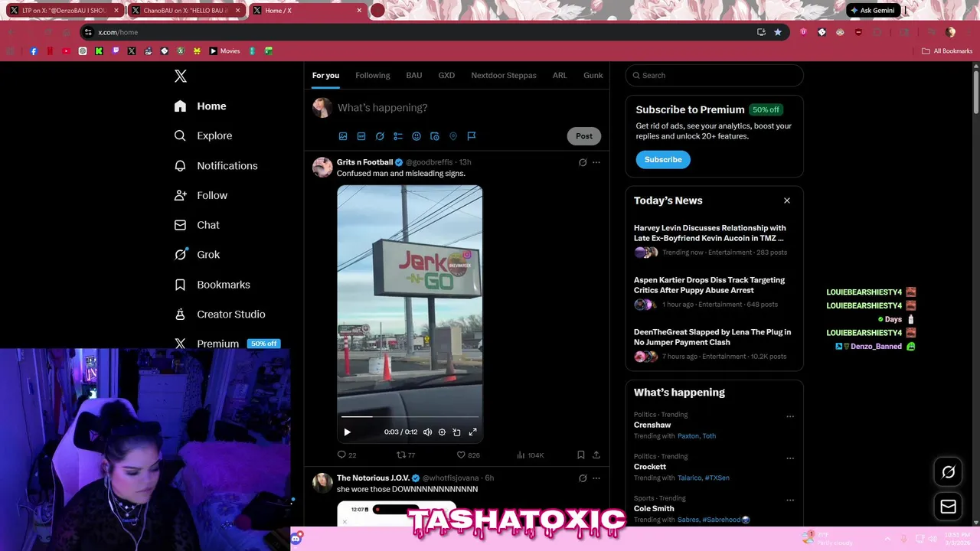Select the Nextdoor Steppas tab
The width and height of the screenshot is (980, 551).
click(x=504, y=75)
